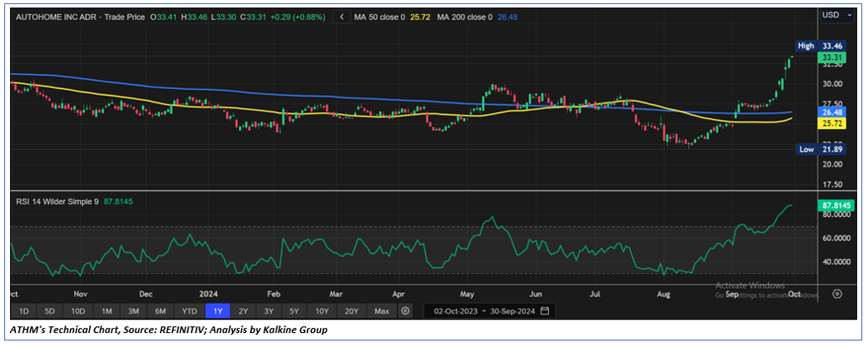This screenshot has width=868, height=348.
Task: Show Max time range
Action: [x=382, y=311]
